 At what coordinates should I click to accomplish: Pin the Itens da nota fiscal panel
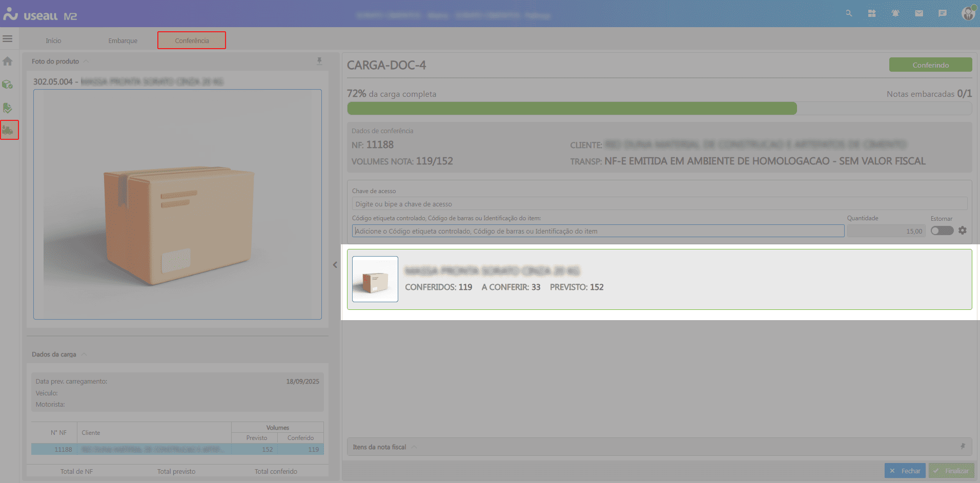click(963, 447)
